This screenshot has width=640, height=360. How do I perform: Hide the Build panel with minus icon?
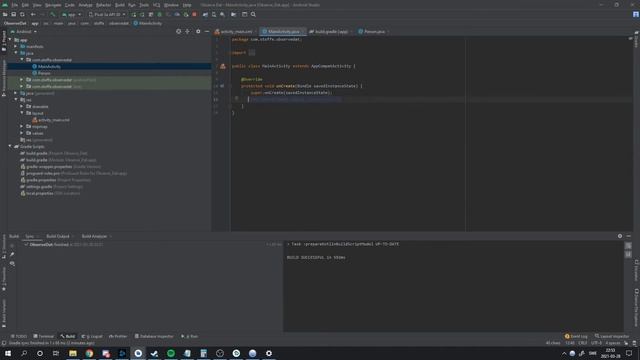point(629,236)
